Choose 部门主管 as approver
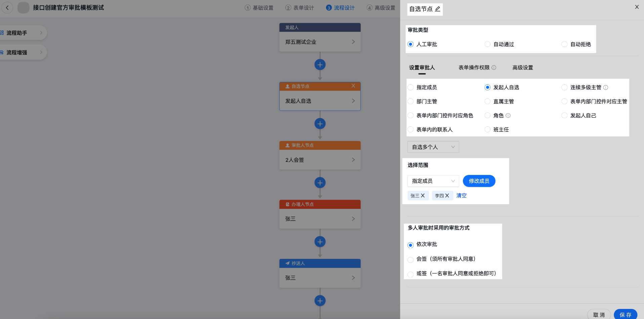The image size is (644, 319). 410,101
